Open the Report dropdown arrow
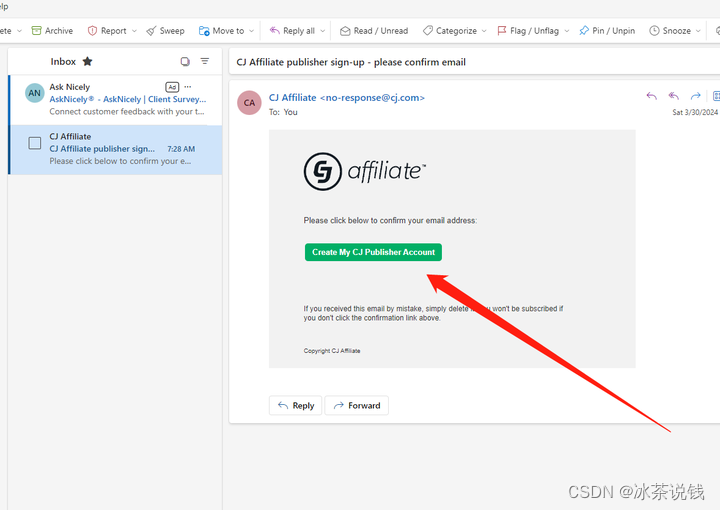Image resolution: width=720 pixels, height=510 pixels. click(135, 31)
